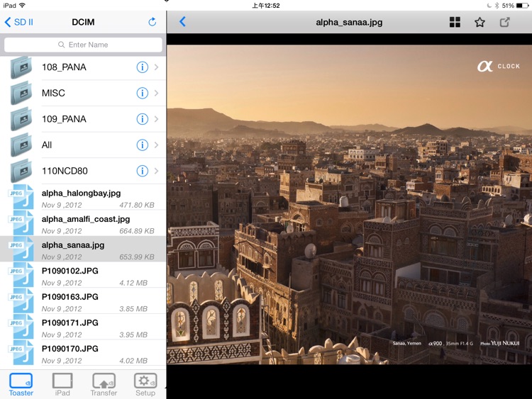The width and height of the screenshot is (532, 399).
Task: Select the alpha_halongbay.jpg file
Action: [x=83, y=197]
